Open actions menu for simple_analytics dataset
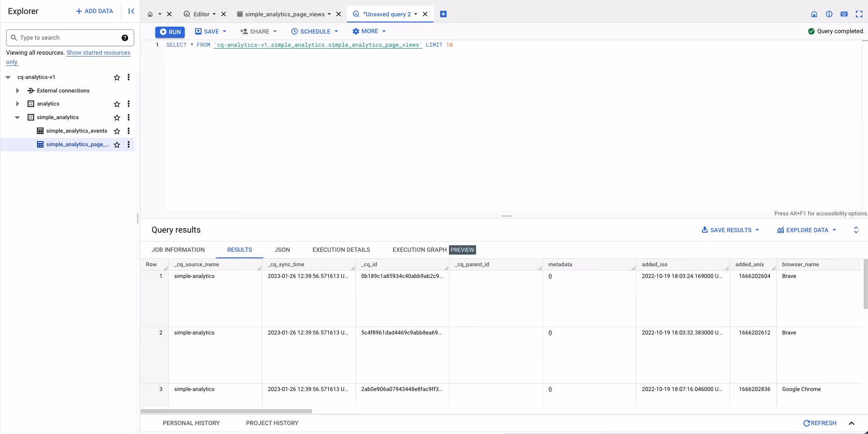This screenshot has width=868, height=434. 129,117
